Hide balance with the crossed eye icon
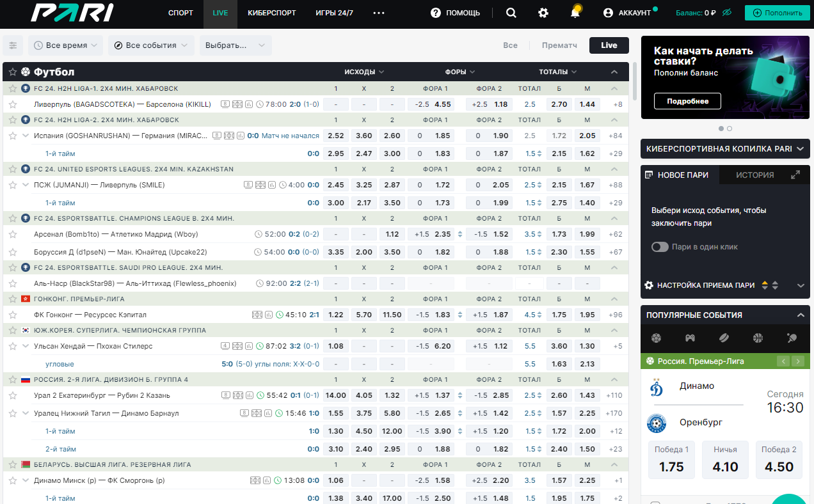This screenshot has height=504, width=814. coord(726,13)
